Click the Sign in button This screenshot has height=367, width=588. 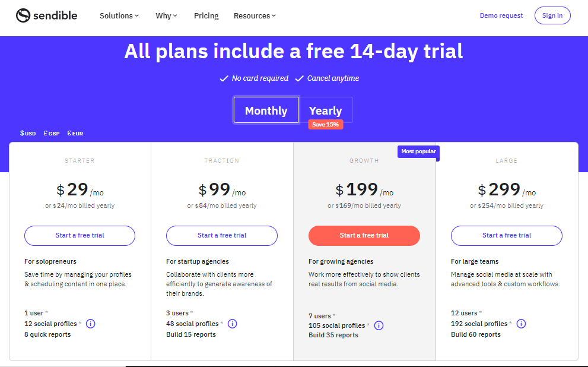552,16
